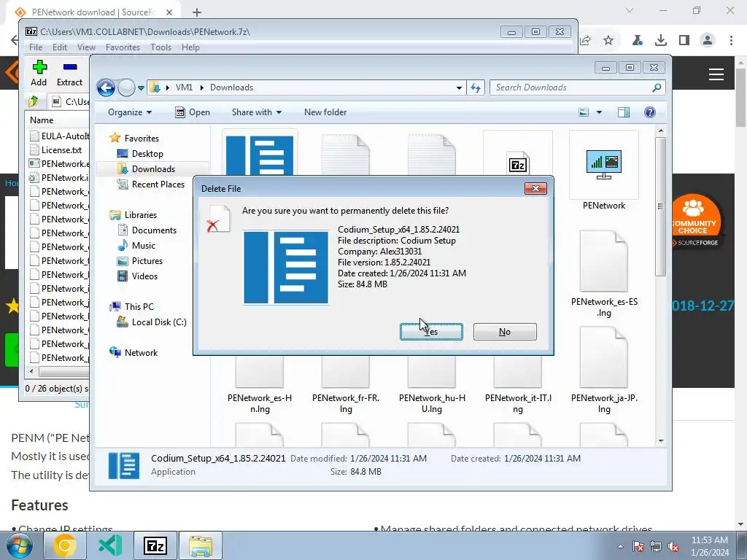The height and width of the screenshot is (560, 747).
Task: Open Explorer help icon
Action: tap(650, 112)
